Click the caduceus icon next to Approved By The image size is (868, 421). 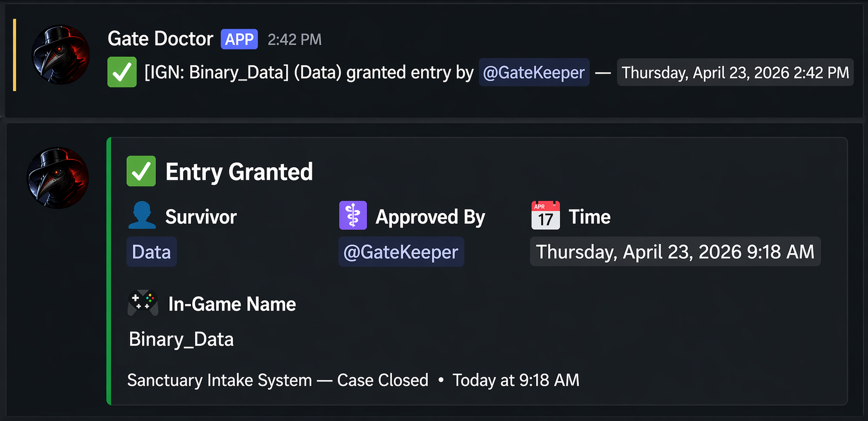pyautogui.click(x=353, y=215)
